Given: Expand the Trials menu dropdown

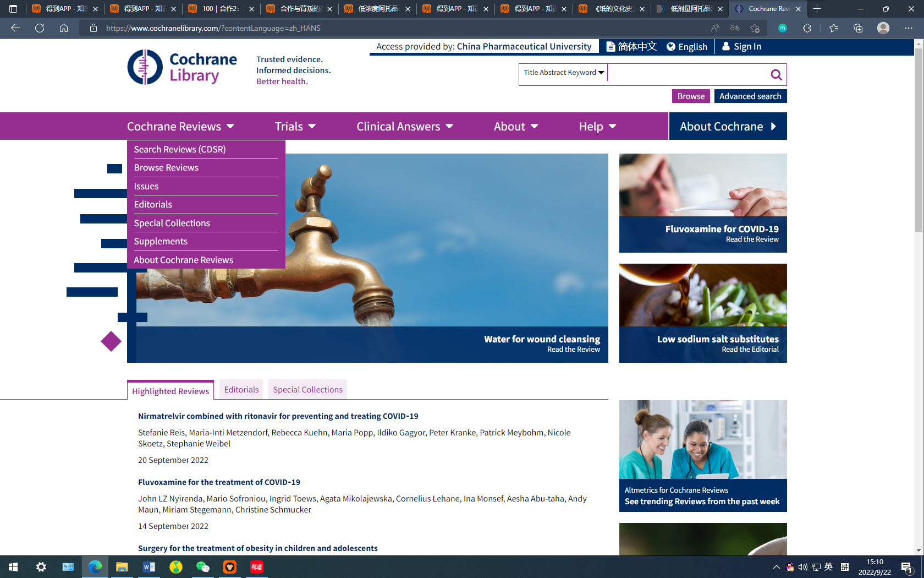Looking at the screenshot, I should point(295,127).
